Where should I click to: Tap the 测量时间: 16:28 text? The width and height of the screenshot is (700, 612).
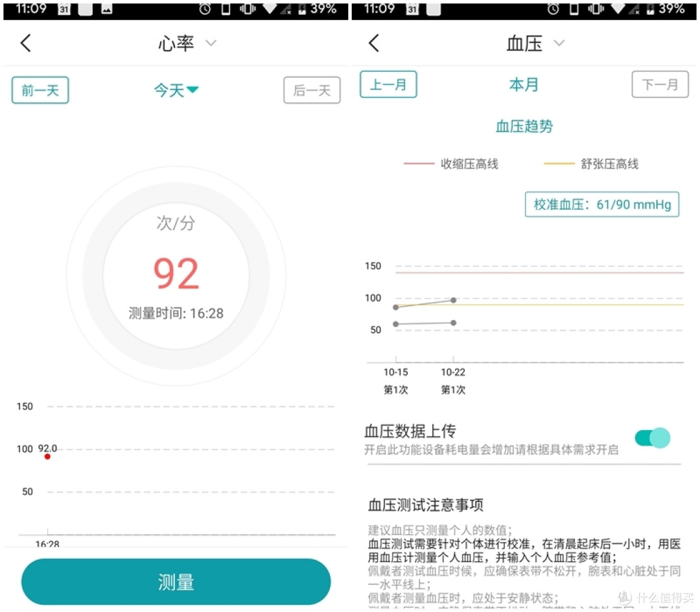tap(176, 313)
